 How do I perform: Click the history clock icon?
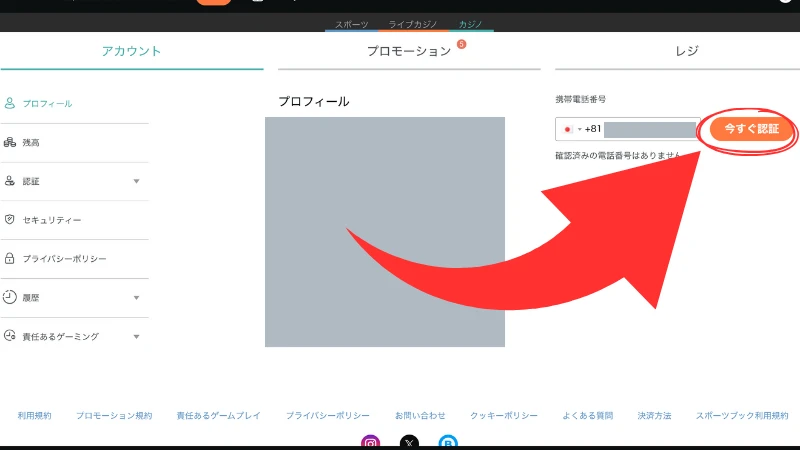(10, 297)
